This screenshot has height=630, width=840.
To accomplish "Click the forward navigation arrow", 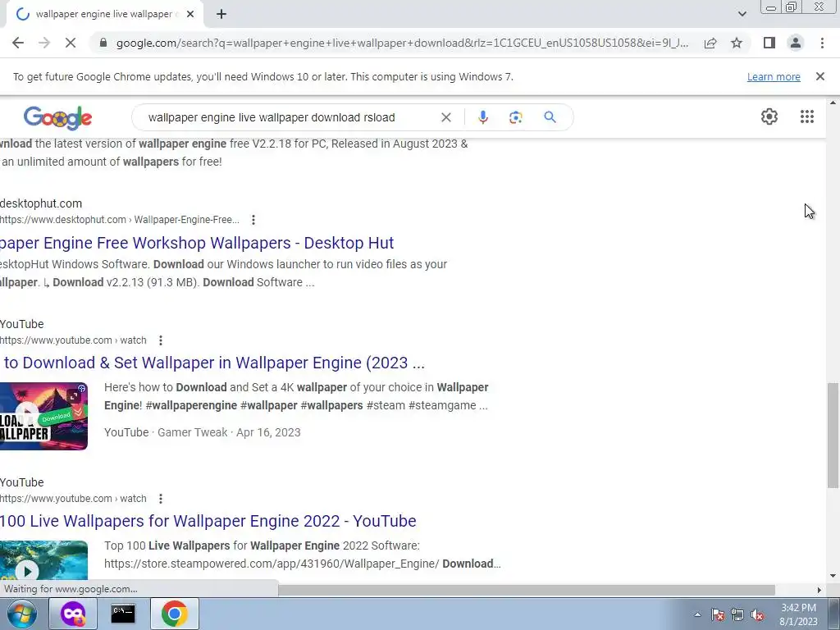I will click(x=44, y=43).
